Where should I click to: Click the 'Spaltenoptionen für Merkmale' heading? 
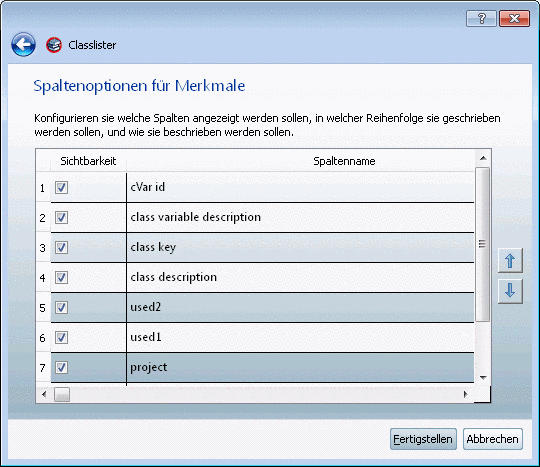(x=139, y=86)
